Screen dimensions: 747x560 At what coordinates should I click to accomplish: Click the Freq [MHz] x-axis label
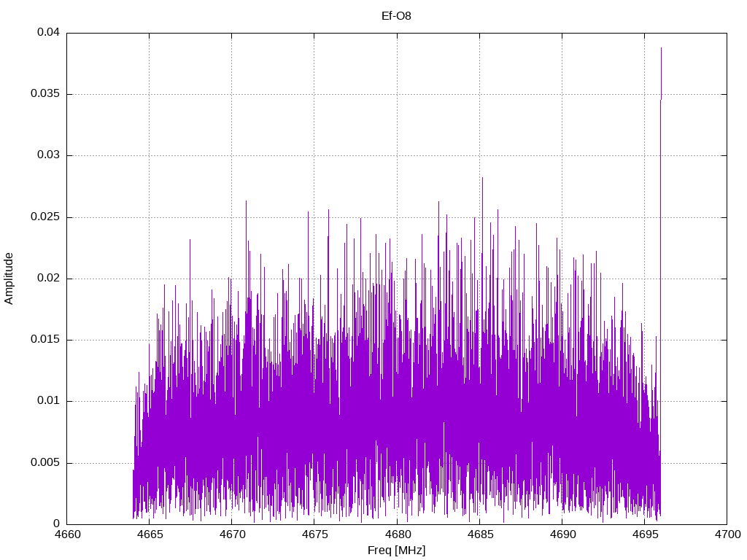coord(396,551)
